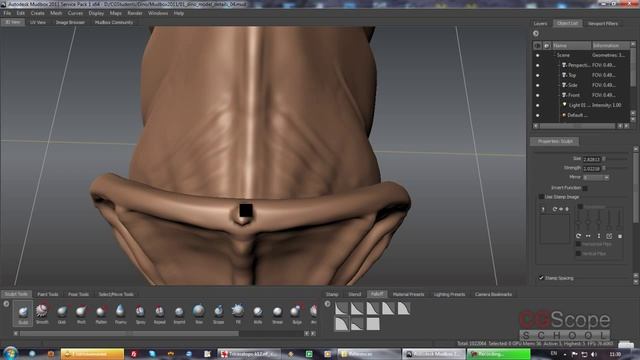The width and height of the screenshot is (640, 360).
Task: Switch to the Layers tab
Action: point(540,24)
